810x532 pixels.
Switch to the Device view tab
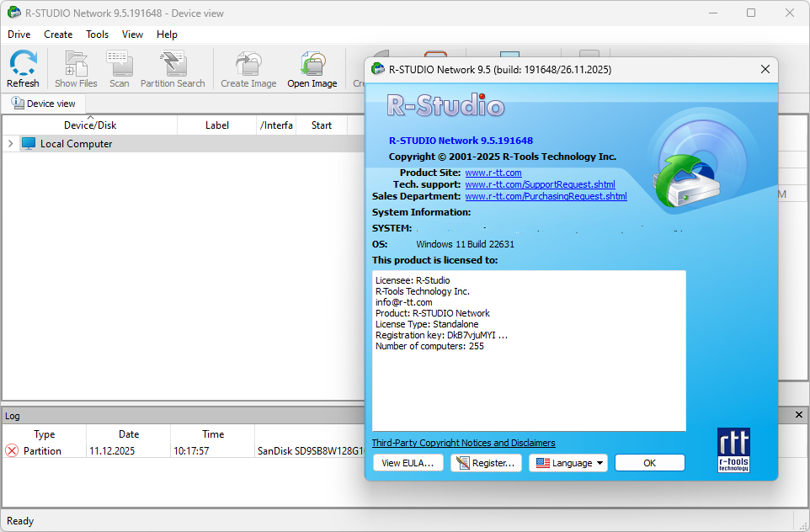coord(44,104)
